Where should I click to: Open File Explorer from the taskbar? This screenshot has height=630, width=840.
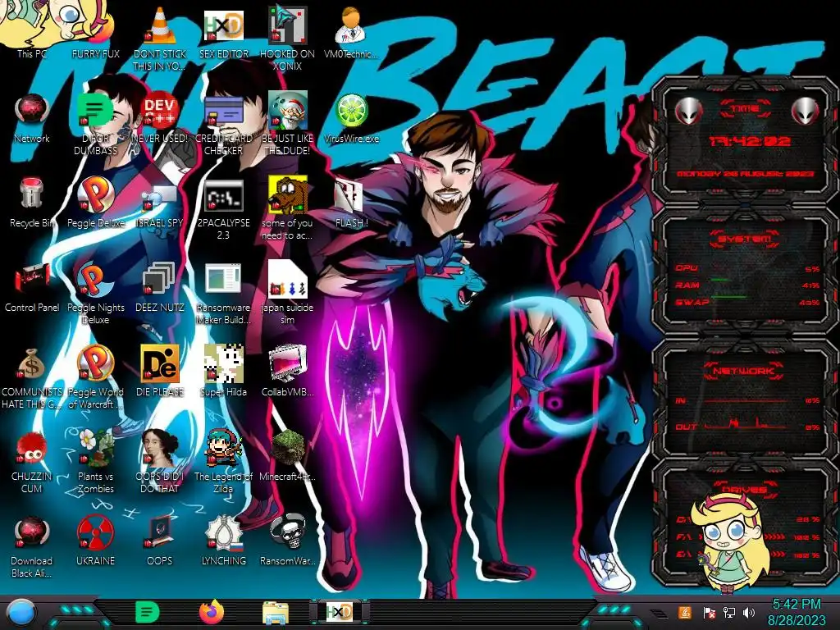point(276,613)
